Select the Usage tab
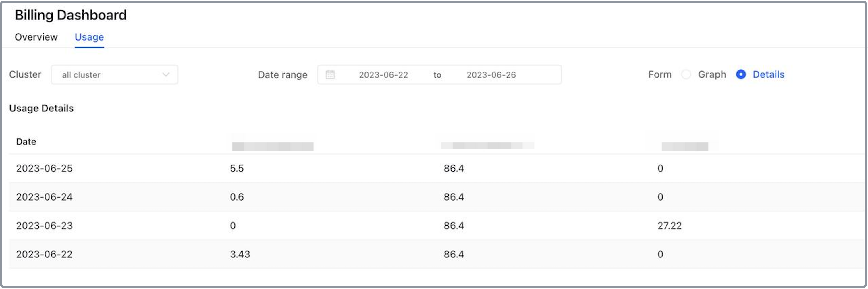This screenshot has width=868, height=289. [89, 37]
